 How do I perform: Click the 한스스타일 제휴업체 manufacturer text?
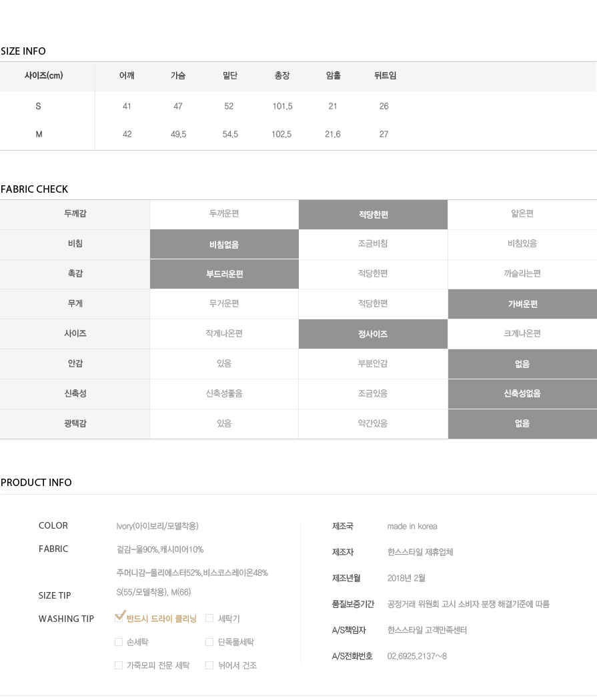coord(420,552)
